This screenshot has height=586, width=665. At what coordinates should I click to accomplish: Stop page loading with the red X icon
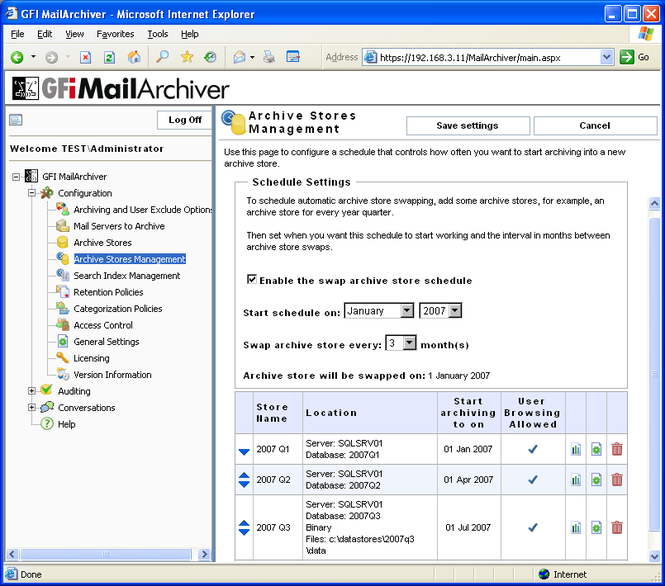coord(86,57)
